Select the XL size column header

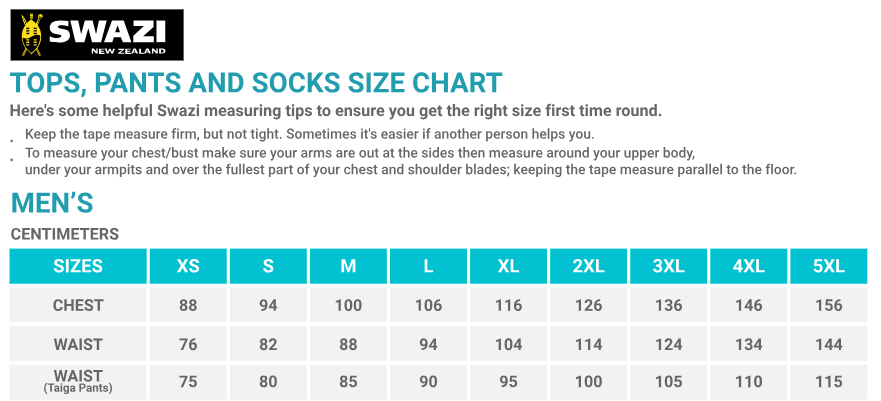click(x=508, y=266)
